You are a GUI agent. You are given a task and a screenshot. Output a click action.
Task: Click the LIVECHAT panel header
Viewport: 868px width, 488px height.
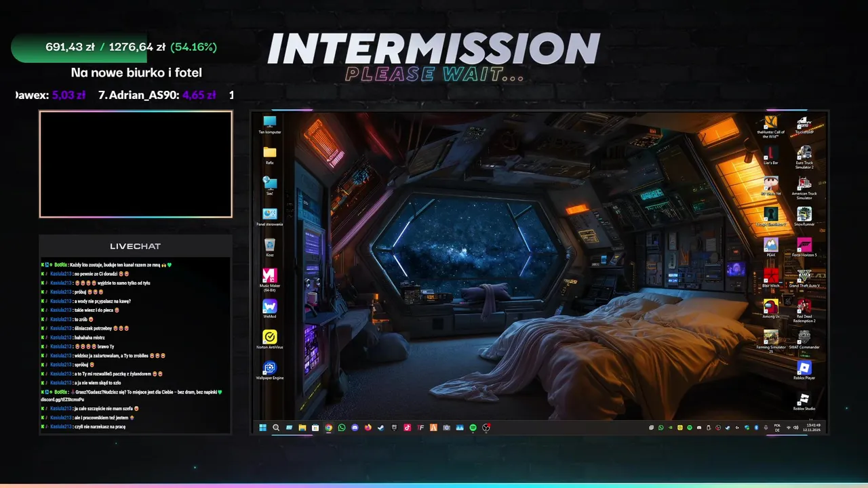click(x=136, y=246)
